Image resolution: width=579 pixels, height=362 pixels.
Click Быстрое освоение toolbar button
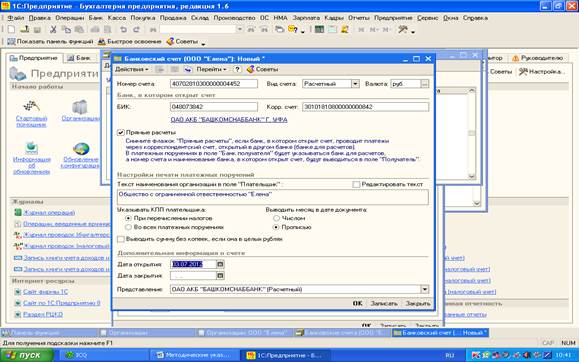pos(130,42)
